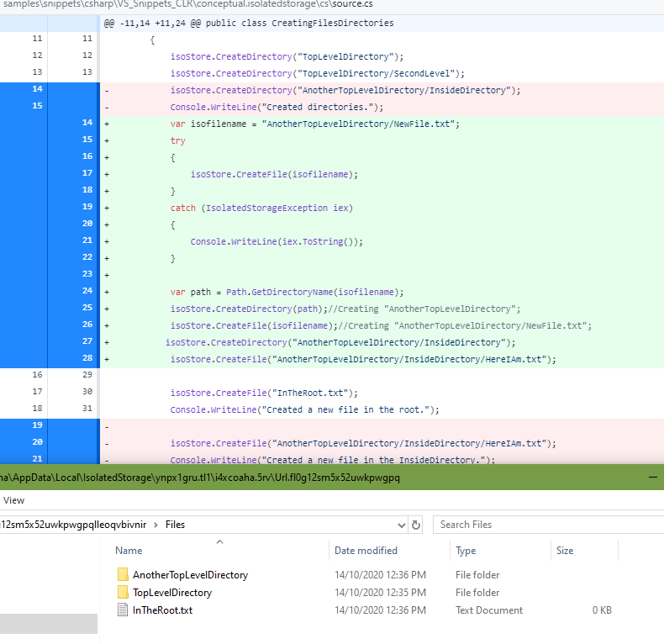Select the InTheRoot.txt file name
This screenshot has height=644, width=664.
162,610
